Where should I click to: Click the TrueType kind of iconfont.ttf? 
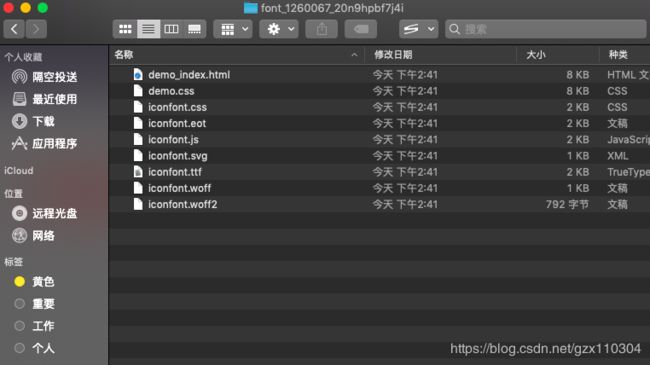pos(628,172)
